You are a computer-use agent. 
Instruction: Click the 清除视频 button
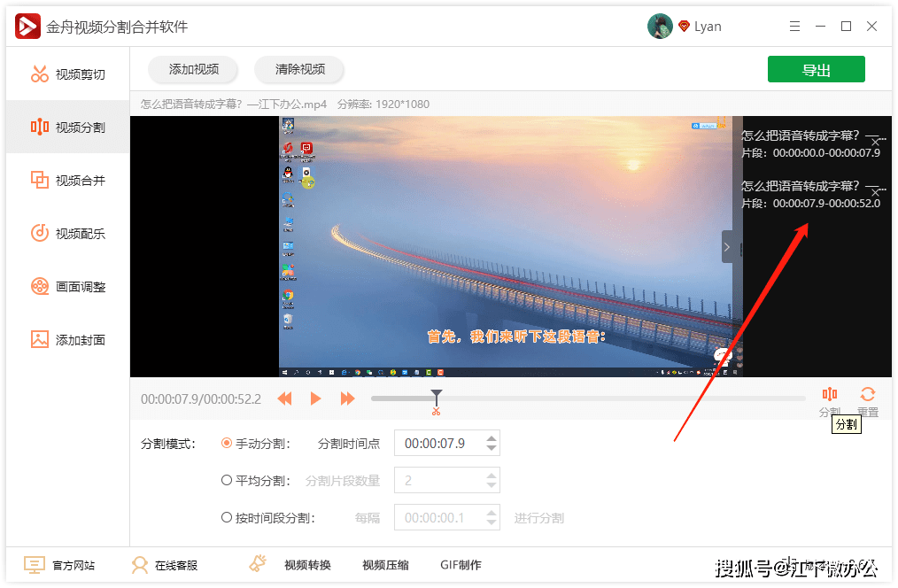[299, 69]
